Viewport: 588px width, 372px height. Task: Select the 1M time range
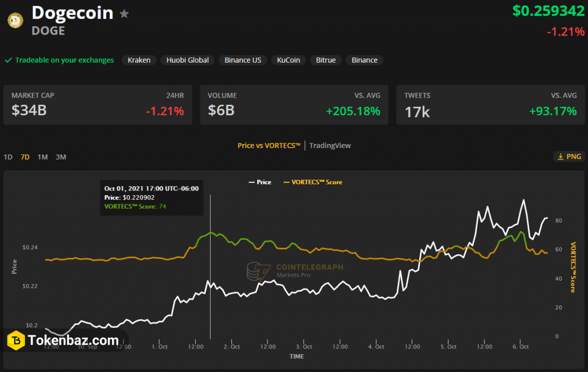point(42,157)
